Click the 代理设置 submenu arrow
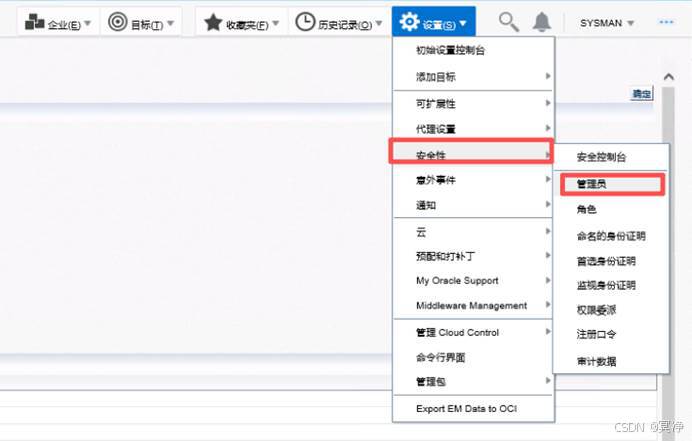Image resolution: width=692 pixels, height=441 pixels. pos(548,128)
